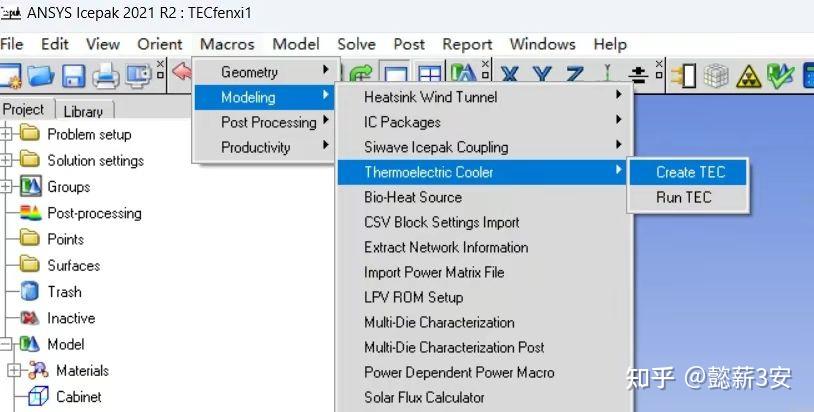Orient view along X axis
The width and height of the screenshot is (814, 412).
coord(510,75)
